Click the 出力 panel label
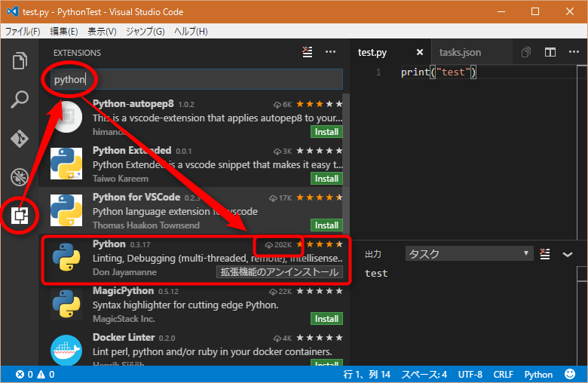588x383 pixels. pyautogui.click(x=372, y=254)
